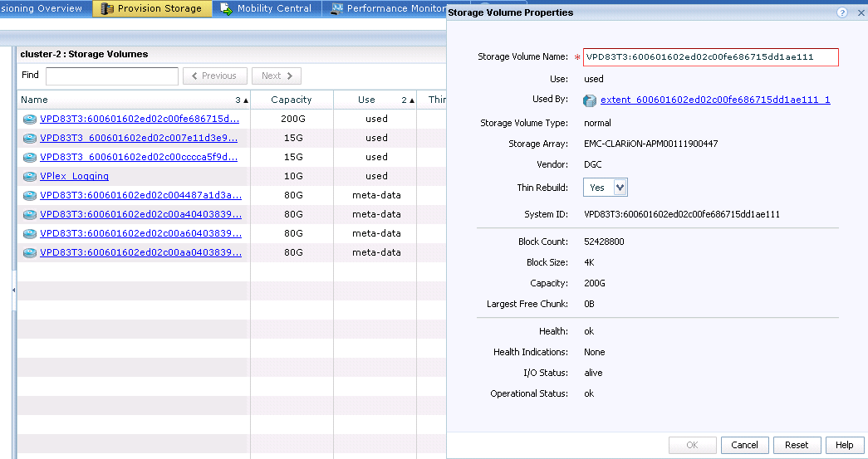Select the 10G capacity cell
The height and width of the screenshot is (459, 868).
293,176
